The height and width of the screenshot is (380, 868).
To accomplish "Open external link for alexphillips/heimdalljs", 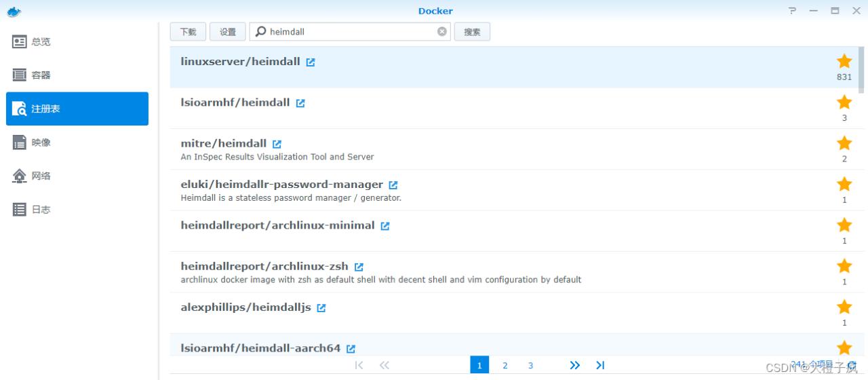I will (321, 308).
